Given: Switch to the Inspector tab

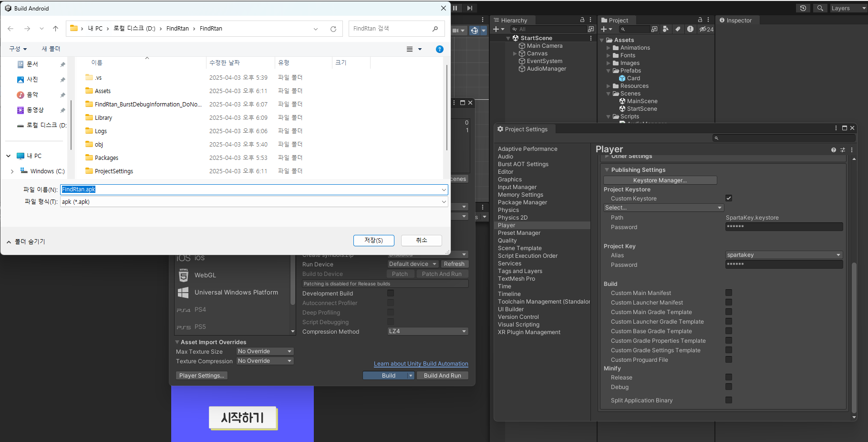Looking at the screenshot, I should pos(735,20).
